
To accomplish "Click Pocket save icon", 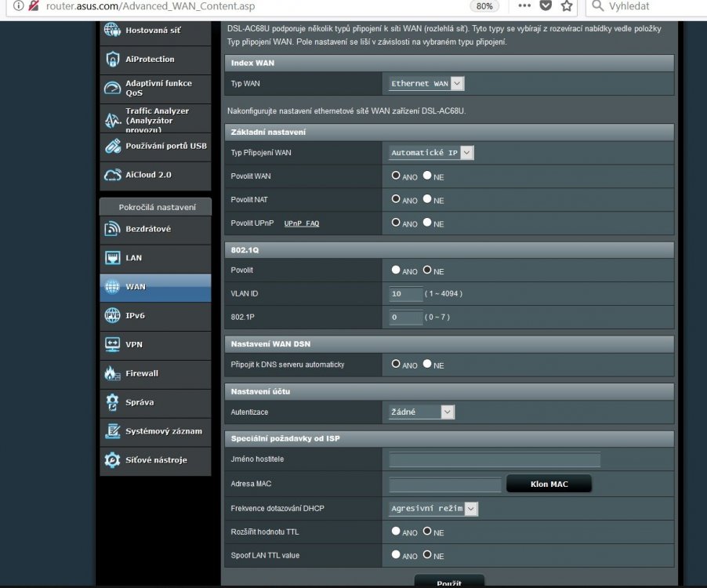I will coord(546,5).
